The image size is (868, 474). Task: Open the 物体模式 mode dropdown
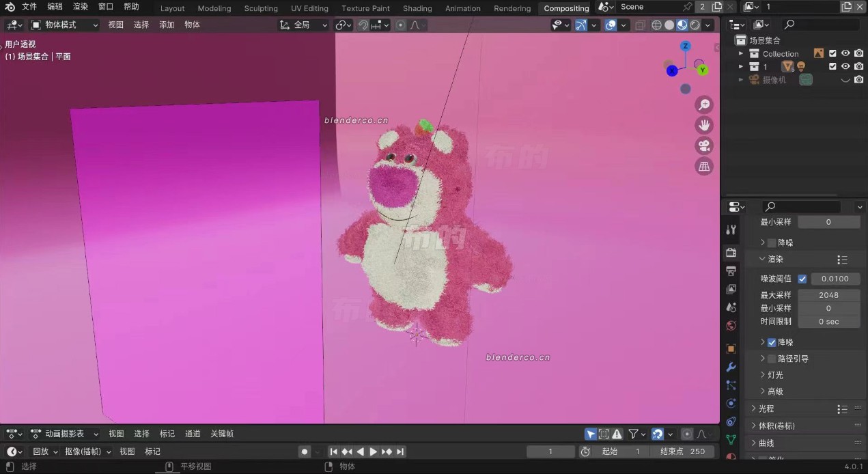point(65,25)
